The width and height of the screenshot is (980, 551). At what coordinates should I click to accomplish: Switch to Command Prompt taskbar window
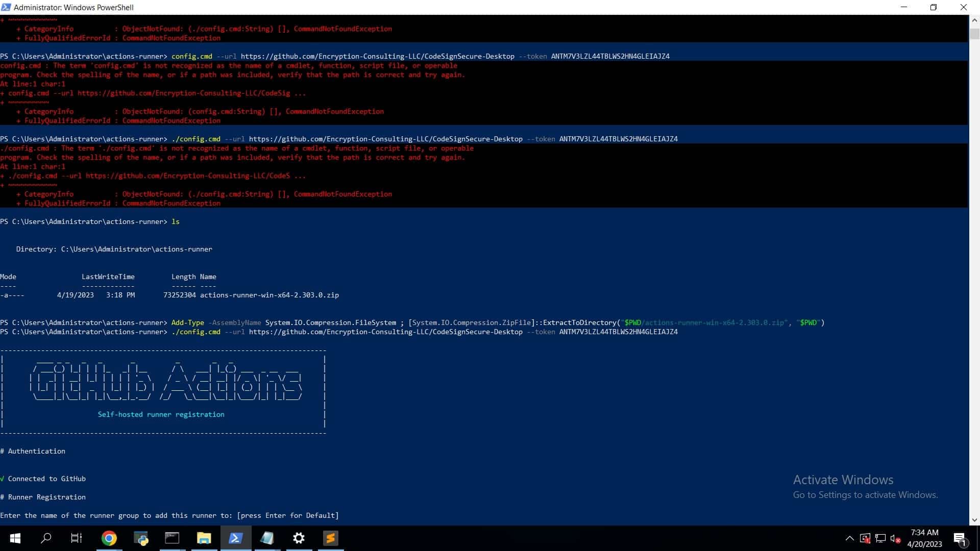point(172,538)
